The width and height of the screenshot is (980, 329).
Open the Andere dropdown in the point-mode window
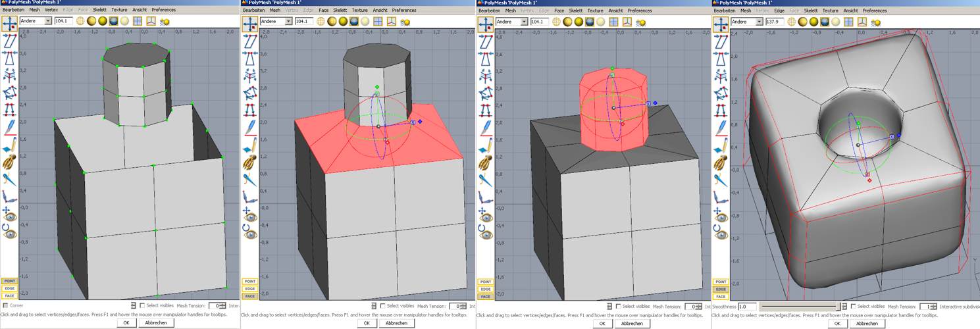point(36,21)
